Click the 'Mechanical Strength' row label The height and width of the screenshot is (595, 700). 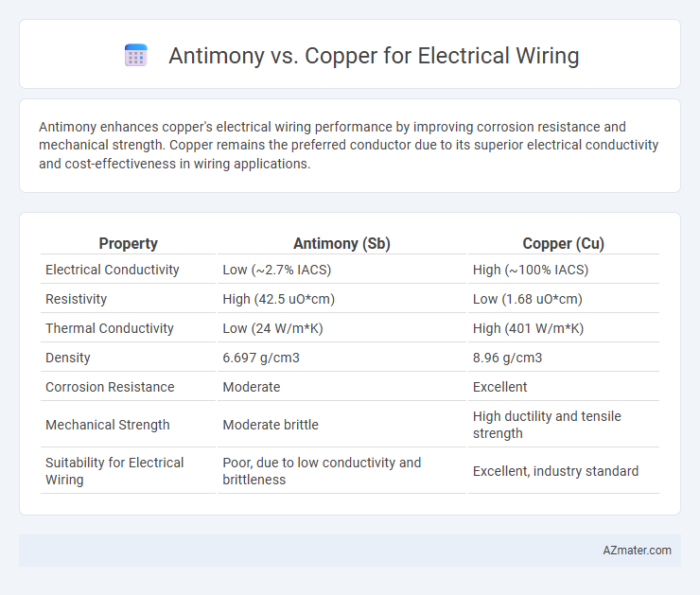[108, 425]
